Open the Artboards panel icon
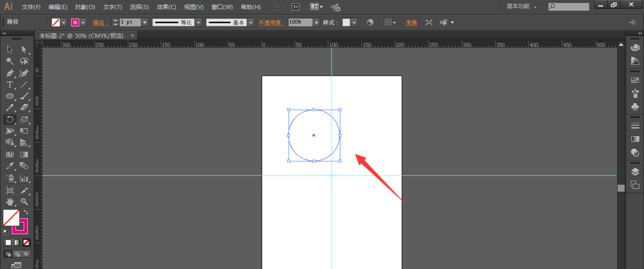 click(x=634, y=184)
